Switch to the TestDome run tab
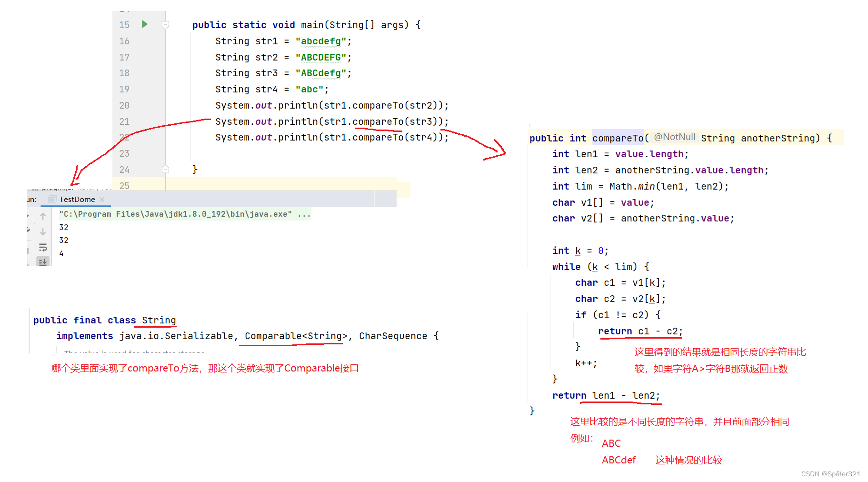Image resolution: width=868 pixels, height=482 pixels. point(77,199)
